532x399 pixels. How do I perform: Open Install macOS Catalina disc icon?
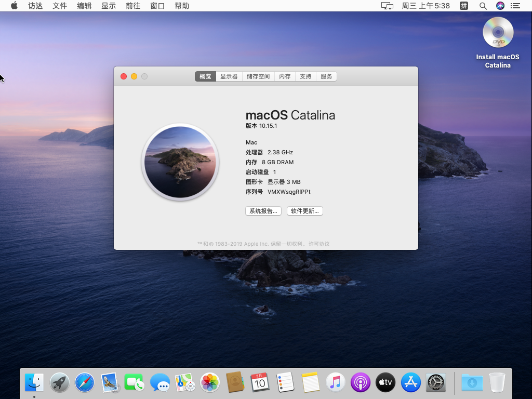coord(498,33)
